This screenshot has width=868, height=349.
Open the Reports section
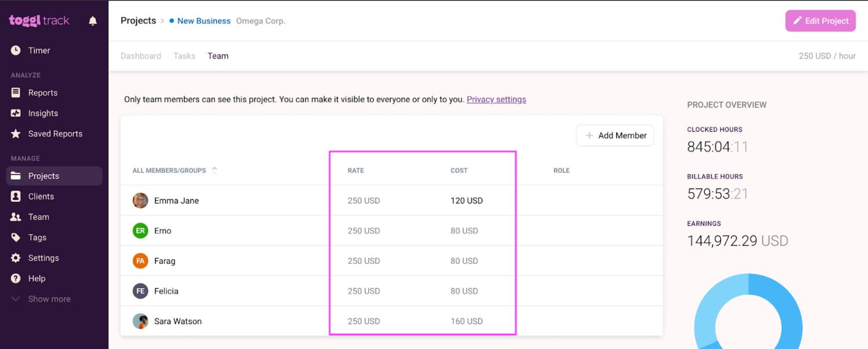click(42, 93)
